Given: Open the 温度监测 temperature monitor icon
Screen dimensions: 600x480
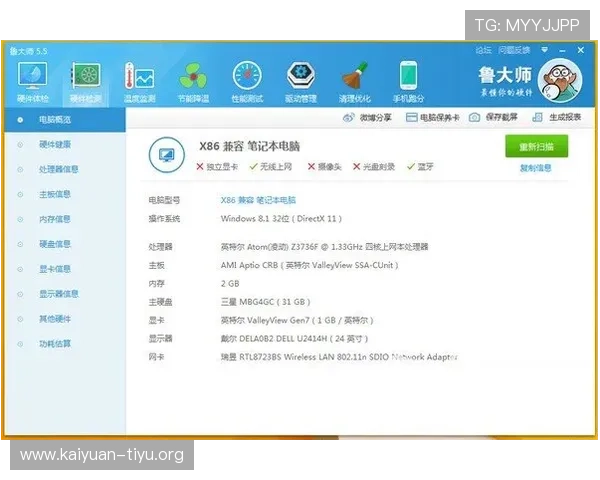Looking at the screenshot, I should (140, 82).
